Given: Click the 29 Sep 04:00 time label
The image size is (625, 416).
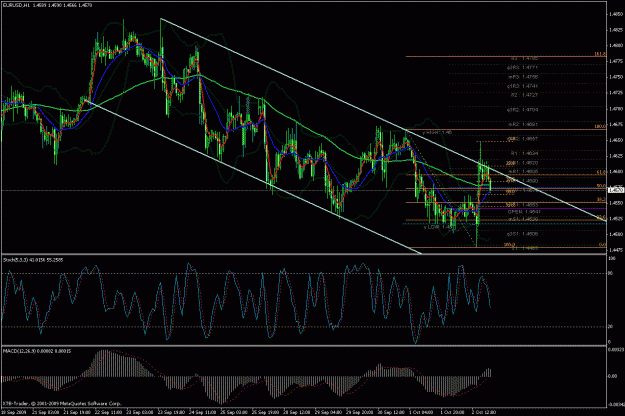Looking at the screenshot, I should (x=328, y=412).
